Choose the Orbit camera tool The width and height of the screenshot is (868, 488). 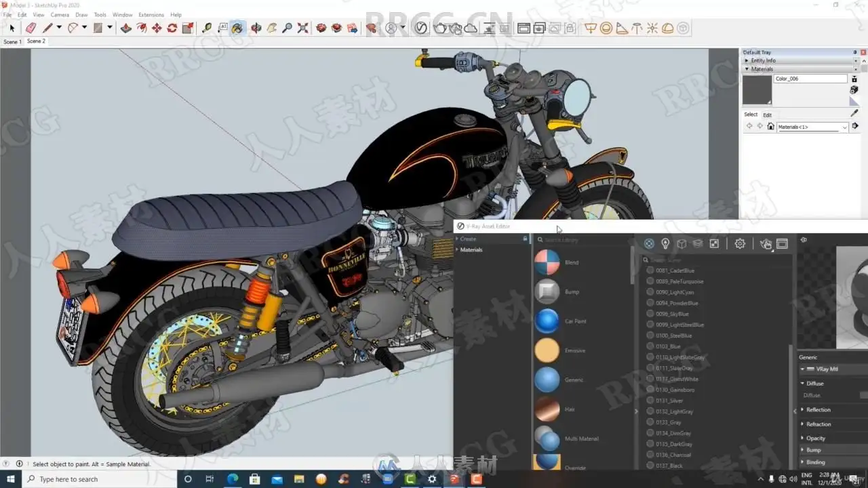tap(256, 28)
